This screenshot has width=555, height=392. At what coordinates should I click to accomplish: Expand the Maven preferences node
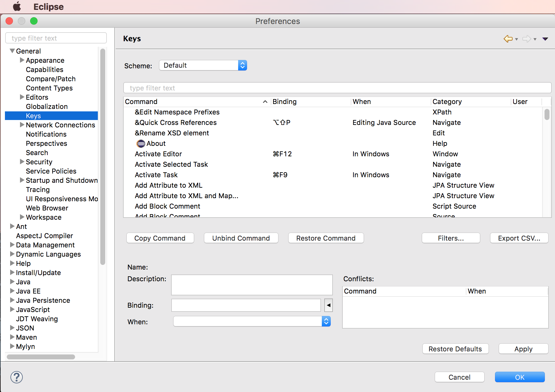(x=12, y=337)
